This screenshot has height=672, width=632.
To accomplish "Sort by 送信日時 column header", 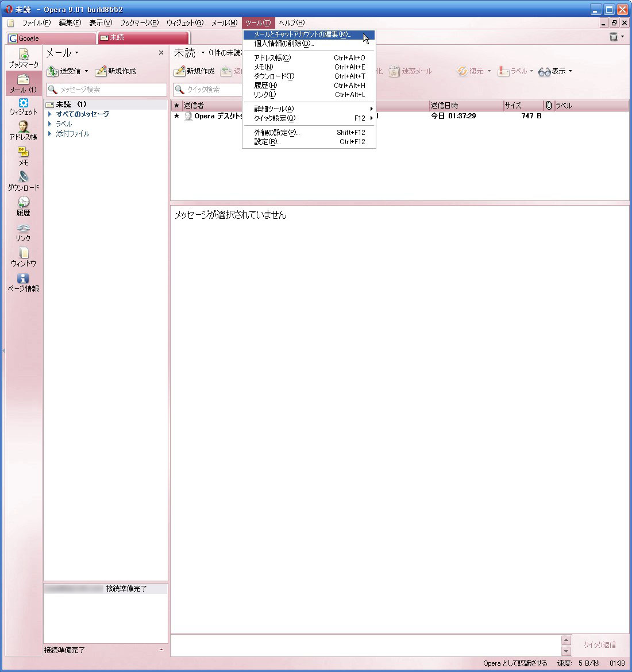I will [x=466, y=106].
